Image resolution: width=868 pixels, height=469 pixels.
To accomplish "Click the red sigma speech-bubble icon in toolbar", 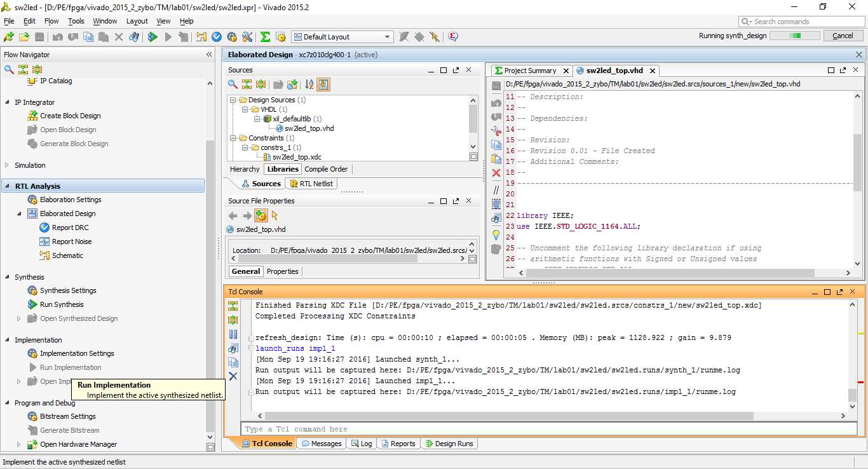I will (453, 37).
